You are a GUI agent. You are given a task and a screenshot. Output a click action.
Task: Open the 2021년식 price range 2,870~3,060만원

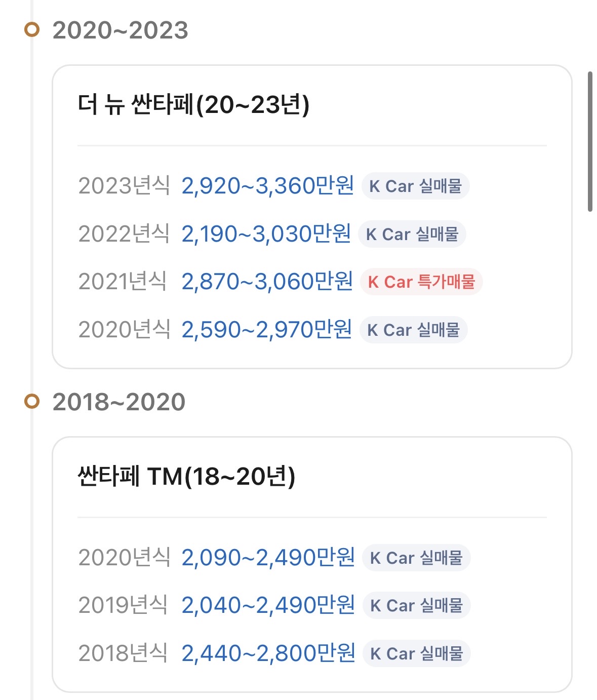coord(267,282)
